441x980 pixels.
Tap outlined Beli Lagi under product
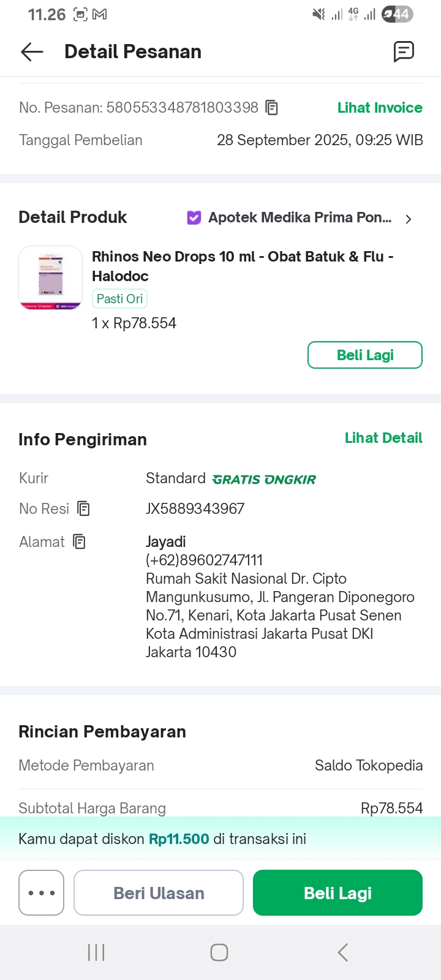tap(365, 355)
